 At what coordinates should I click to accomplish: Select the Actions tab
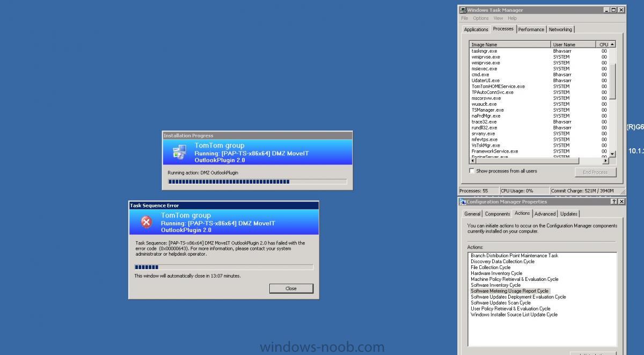522,213
